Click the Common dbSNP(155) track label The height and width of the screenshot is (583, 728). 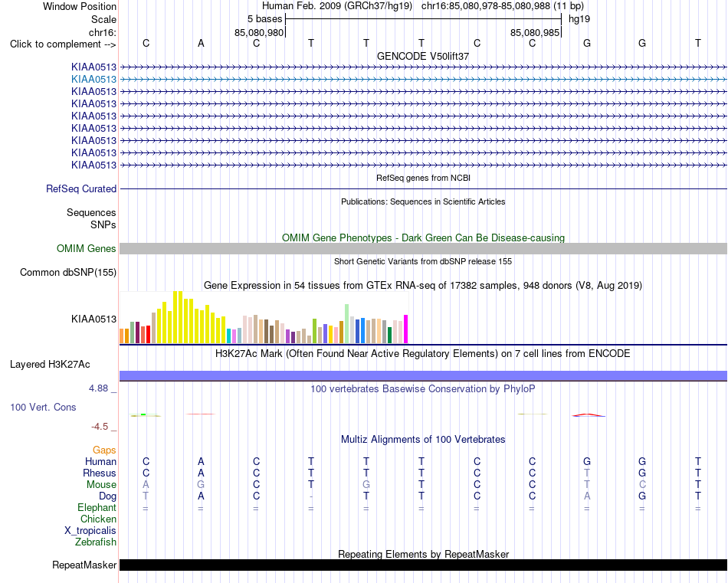(x=68, y=273)
